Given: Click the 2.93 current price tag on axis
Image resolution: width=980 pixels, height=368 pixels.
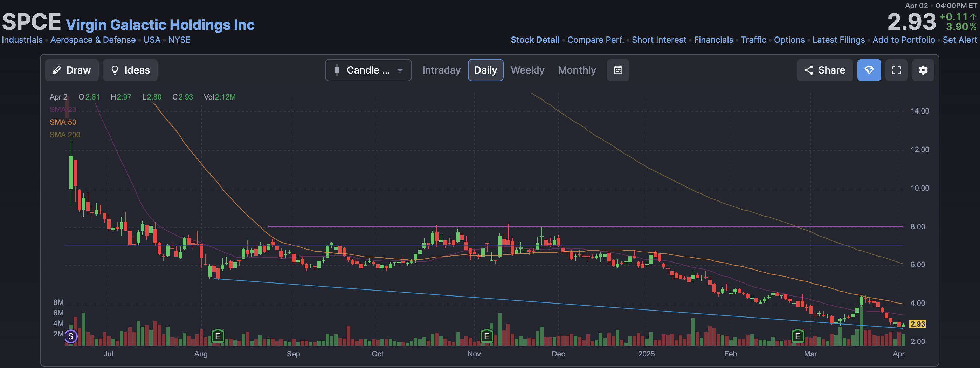Looking at the screenshot, I should (917, 324).
